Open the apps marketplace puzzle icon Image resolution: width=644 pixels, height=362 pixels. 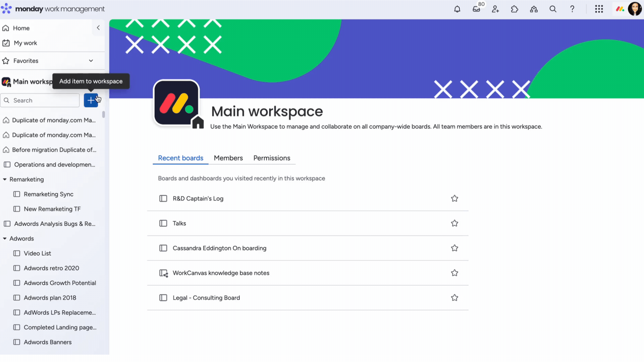pos(515,9)
